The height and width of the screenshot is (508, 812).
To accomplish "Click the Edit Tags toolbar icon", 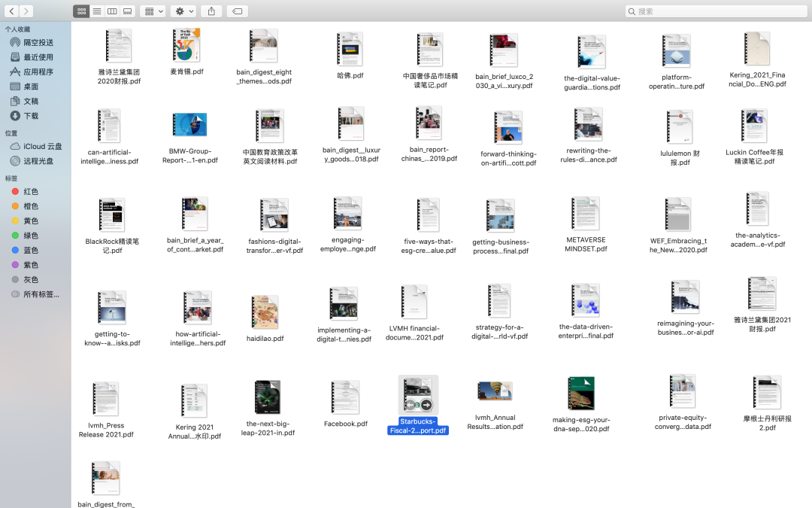I will (x=237, y=11).
